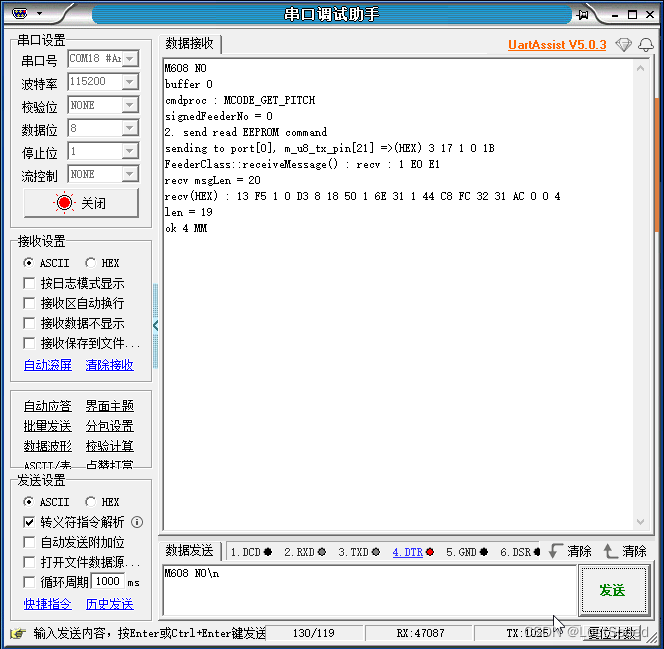Open 界面主题 settings

pos(110,406)
